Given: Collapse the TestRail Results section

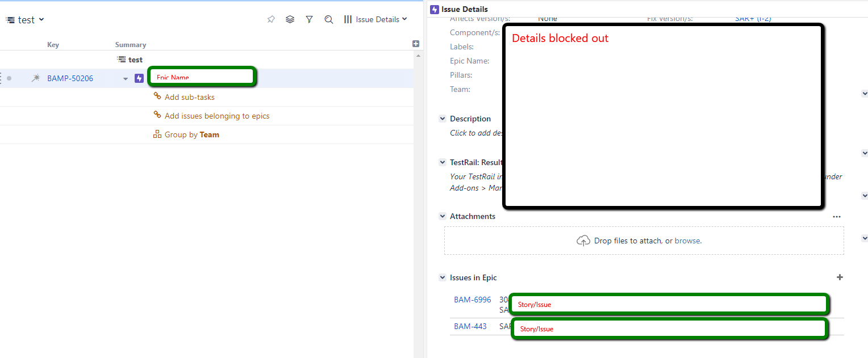Looking at the screenshot, I should coord(443,162).
